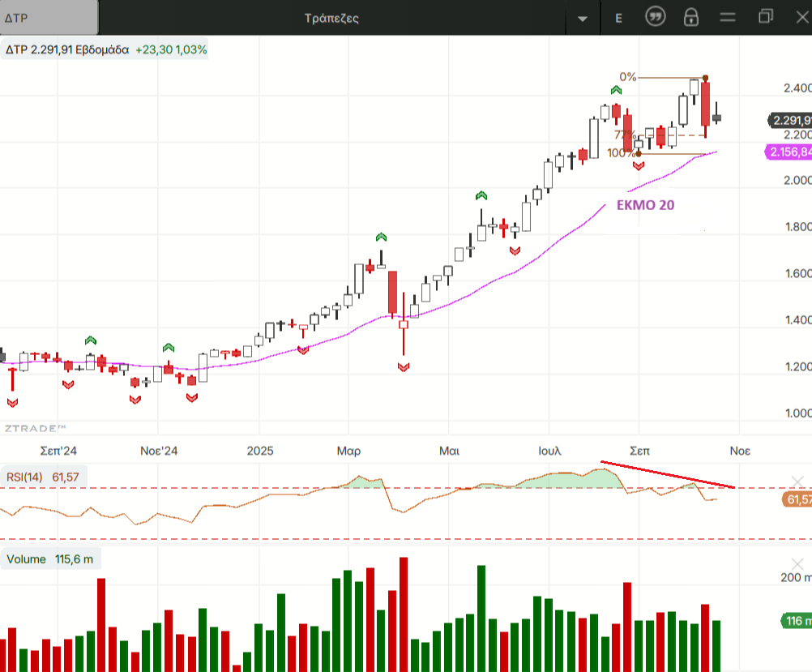The image size is (812, 672).
Task: Click the orange 61,57 RSI value tag
Action: coord(797,500)
